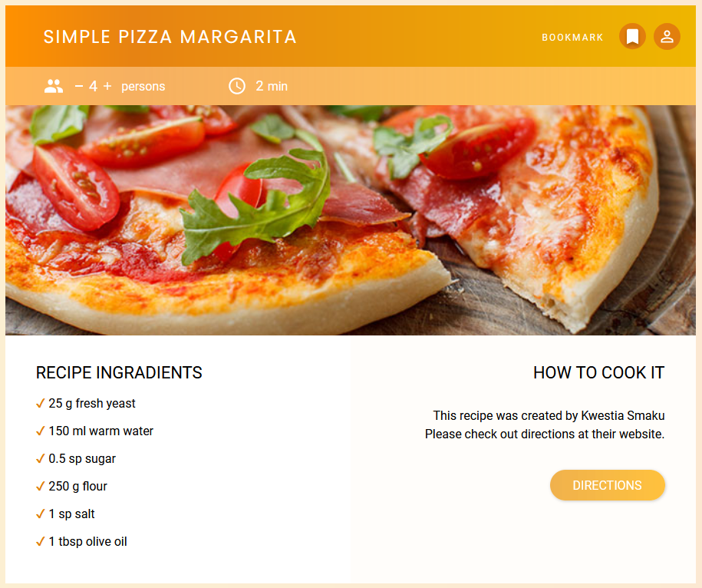Click the checkmark beside flour ingredient
This screenshot has width=702, height=588.
pos(40,486)
